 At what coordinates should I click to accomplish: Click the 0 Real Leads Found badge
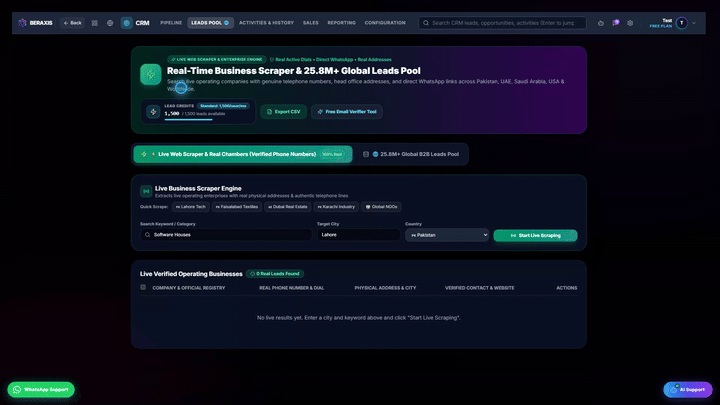(x=275, y=274)
